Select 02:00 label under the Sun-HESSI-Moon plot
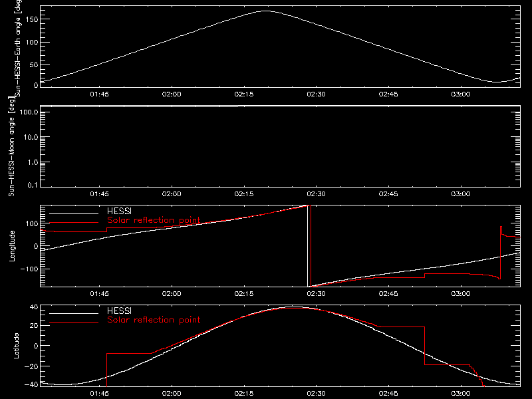Screen dimensions: 532x399 pyautogui.click(x=172, y=194)
